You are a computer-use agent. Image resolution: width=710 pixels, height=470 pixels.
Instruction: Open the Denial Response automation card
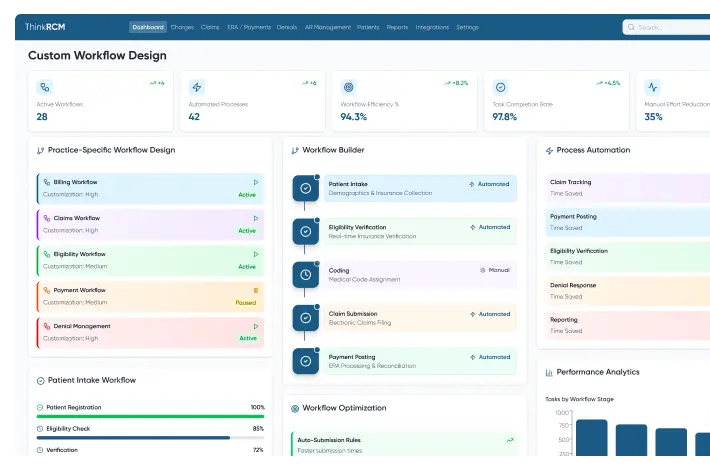[628, 291]
